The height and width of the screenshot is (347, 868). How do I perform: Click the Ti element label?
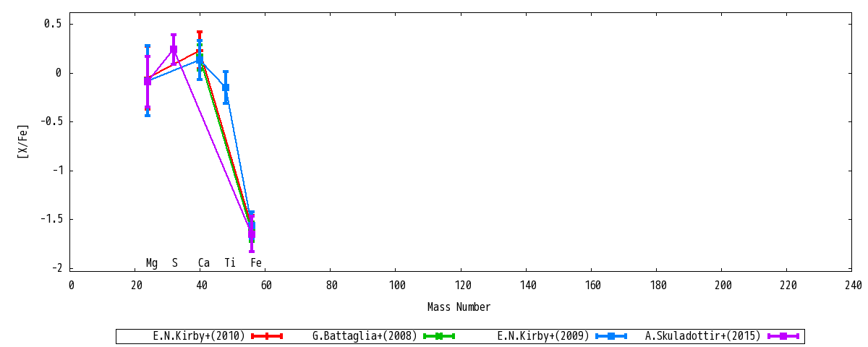pyautogui.click(x=230, y=263)
